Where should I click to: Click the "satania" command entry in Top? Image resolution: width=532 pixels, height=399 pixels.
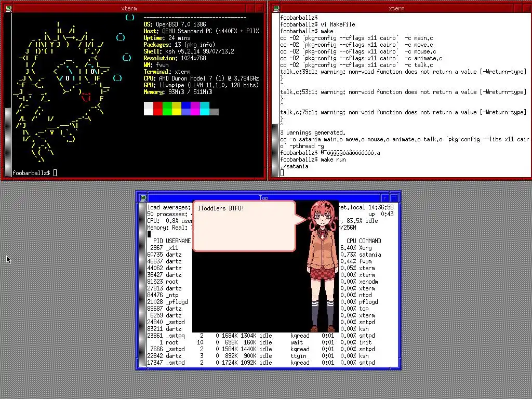(370, 255)
